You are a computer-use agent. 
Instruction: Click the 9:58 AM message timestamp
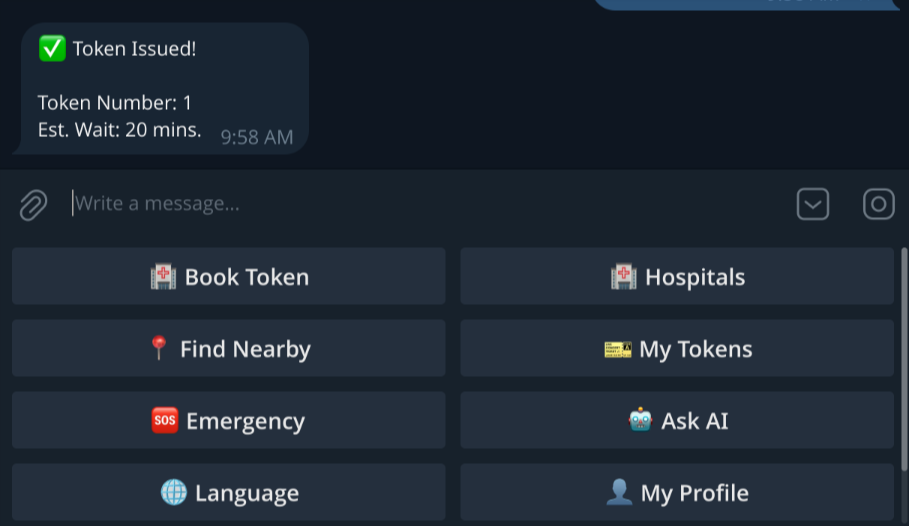(257, 138)
